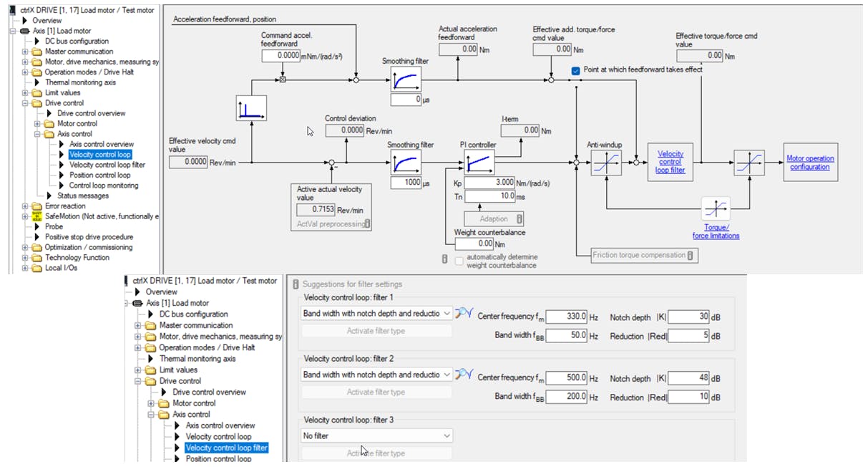Image resolution: width=868 pixels, height=467 pixels.
Task: Select Velocity control loop in bottom tree
Action: tap(218, 436)
